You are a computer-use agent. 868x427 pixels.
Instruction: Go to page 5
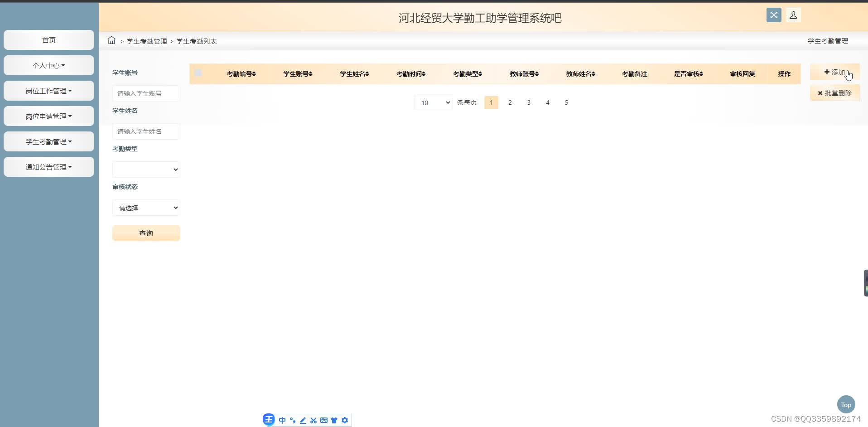(566, 102)
